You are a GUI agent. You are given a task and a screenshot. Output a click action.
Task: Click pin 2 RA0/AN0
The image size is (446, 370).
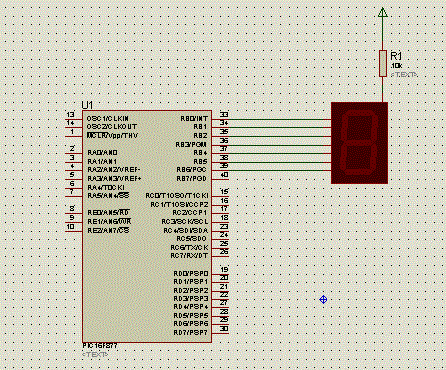74,153
